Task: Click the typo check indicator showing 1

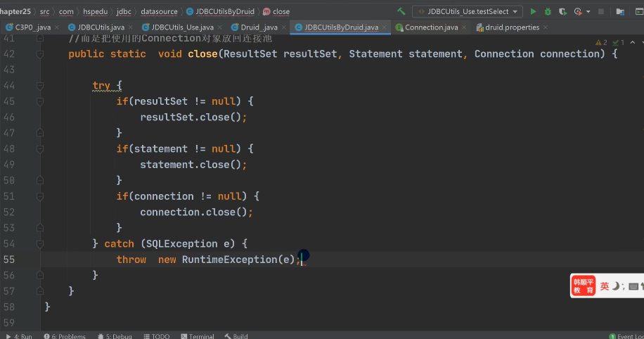Action: pyautogui.click(x=618, y=42)
